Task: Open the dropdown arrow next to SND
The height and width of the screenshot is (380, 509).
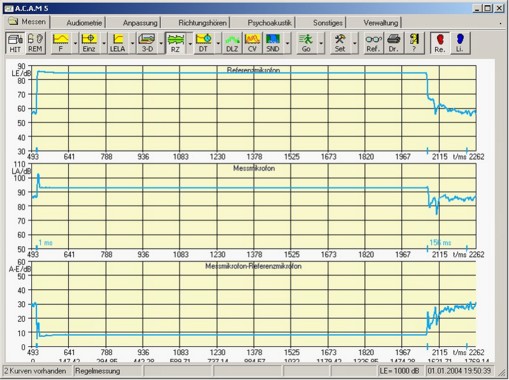Action: pyautogui.click(x=287, y=43)
